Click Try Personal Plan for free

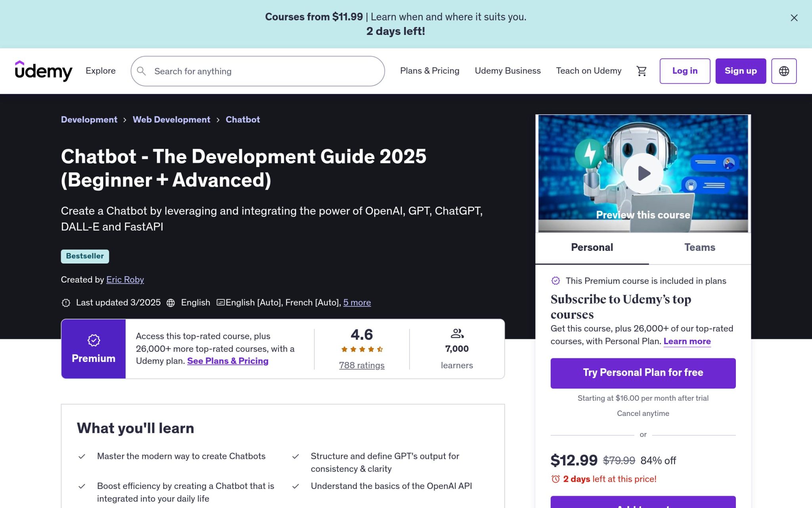pyautogui.click(x=643, y=373)
